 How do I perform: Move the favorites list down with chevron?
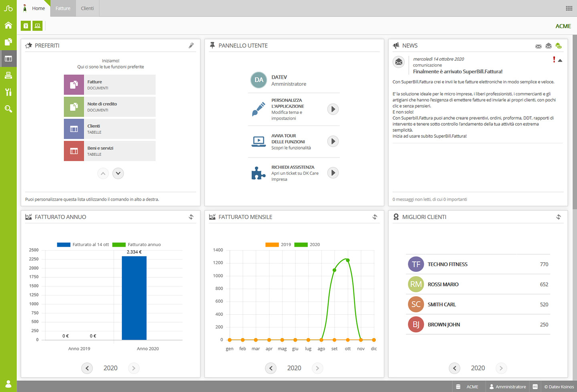tap(118, 174)
